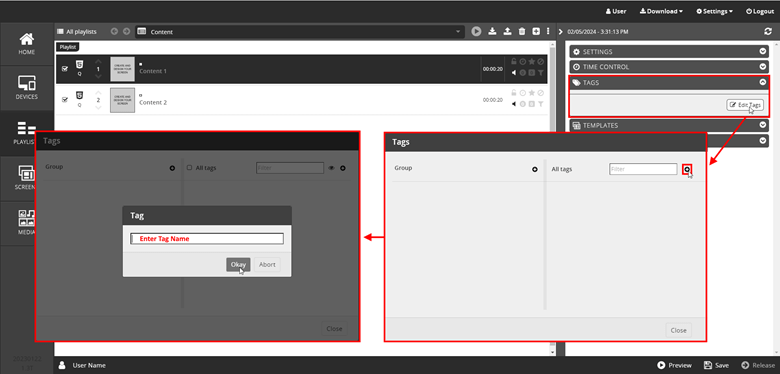Viewport: 780px width, 374px height.
Task: Delete playlist using trash icon
Action: (522, 31)
